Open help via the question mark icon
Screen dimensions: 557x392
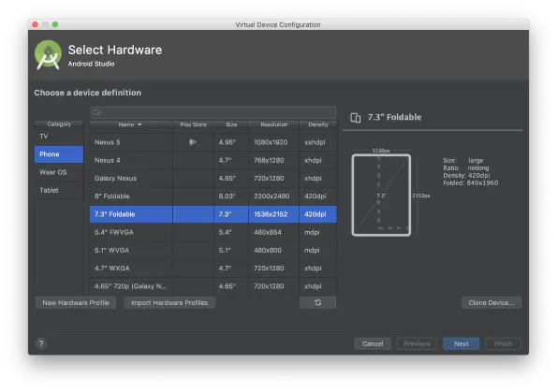tap(41, 343)
